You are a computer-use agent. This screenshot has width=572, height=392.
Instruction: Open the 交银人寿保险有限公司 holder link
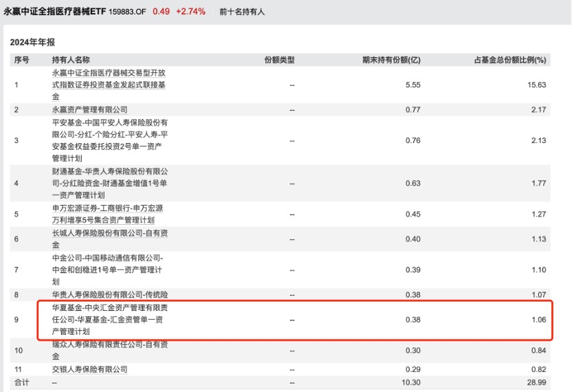coord(90,369)
